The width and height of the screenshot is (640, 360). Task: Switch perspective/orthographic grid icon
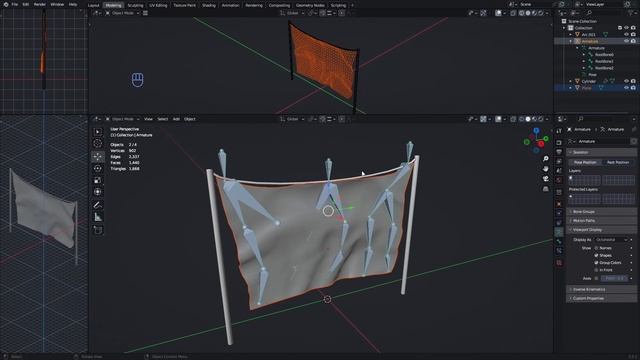(546, 189)
